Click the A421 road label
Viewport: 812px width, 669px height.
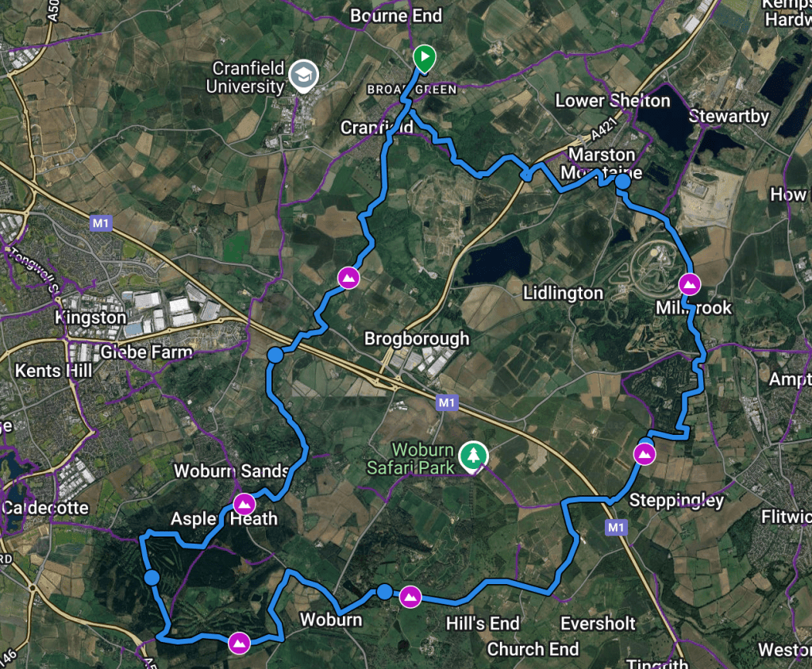pyautogui.click(x=604, y=128)
